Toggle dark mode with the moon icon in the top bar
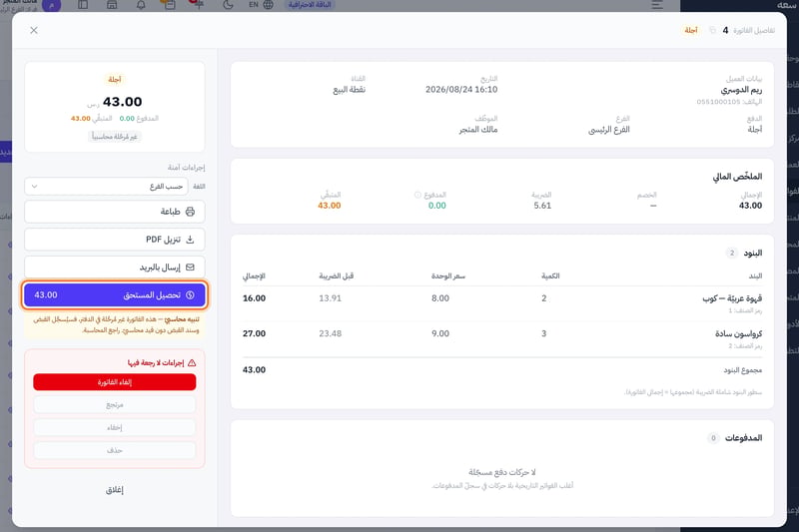799x532 pixels. [x=228, y=5]
